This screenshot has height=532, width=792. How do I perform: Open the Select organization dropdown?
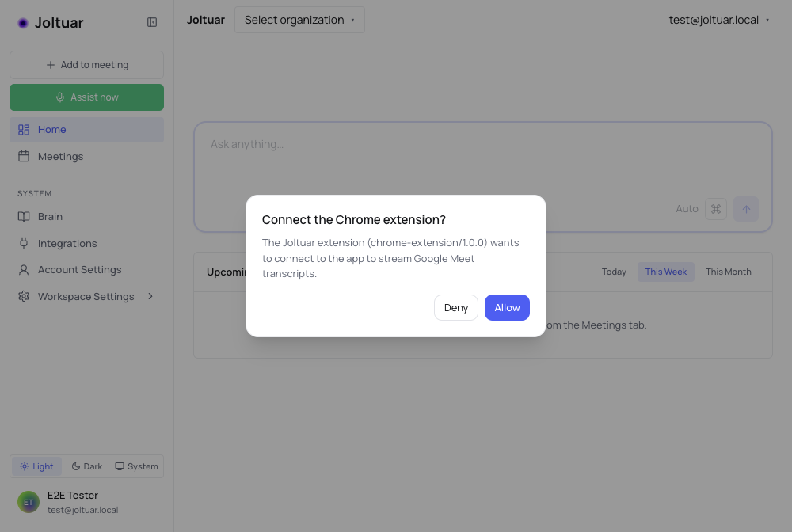[299, 21]
